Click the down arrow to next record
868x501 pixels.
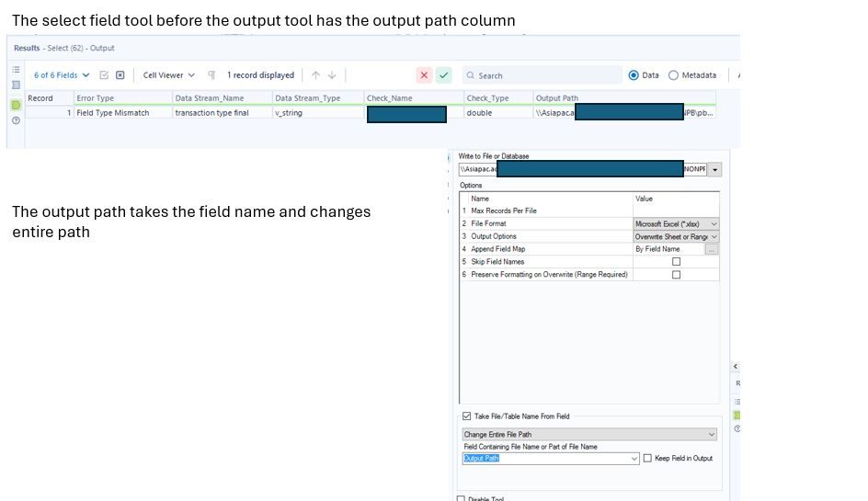coord(332,75)
